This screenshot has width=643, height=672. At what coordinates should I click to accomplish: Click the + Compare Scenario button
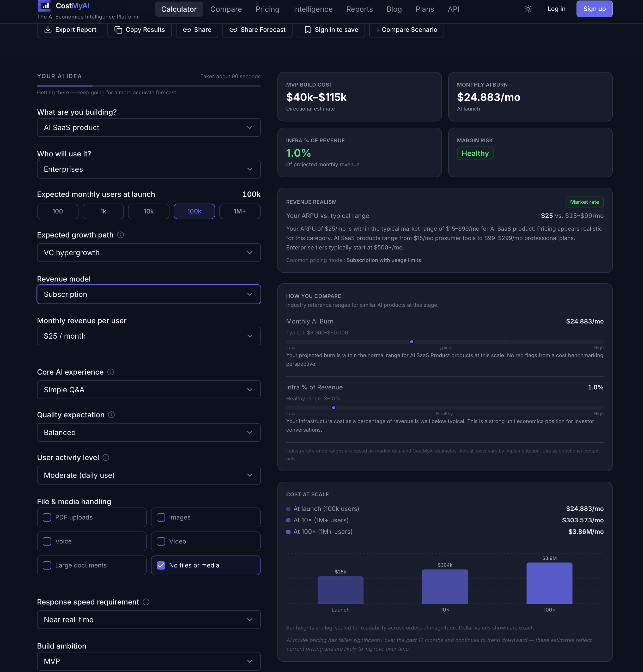click(407, 30)
